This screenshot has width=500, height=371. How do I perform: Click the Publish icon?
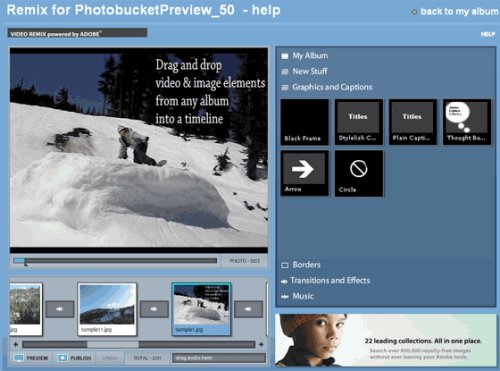tap(62, 358)
